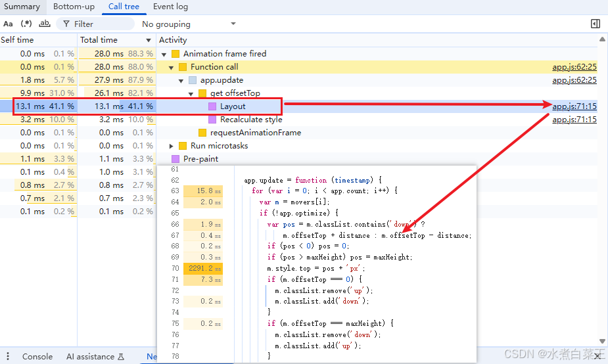Sort by Total time column header
Viewport: 608px width, 364px height.
coord(116,40)
